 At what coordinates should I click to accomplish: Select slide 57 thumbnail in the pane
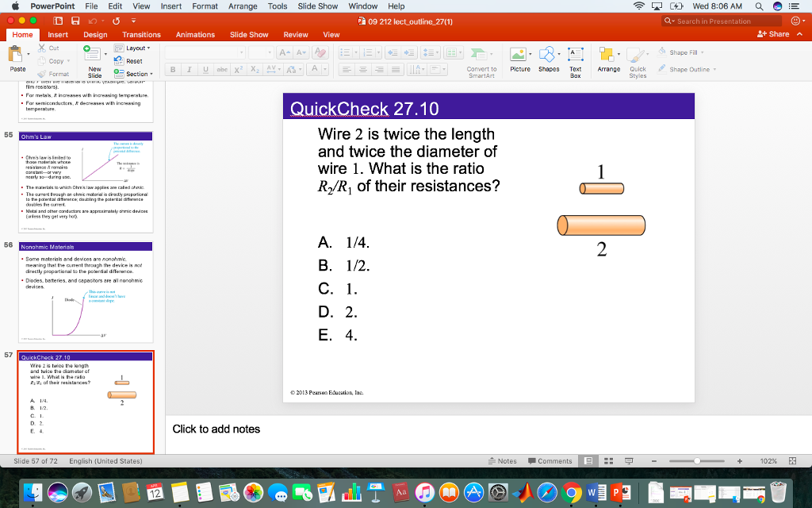[x=85, y=401]
